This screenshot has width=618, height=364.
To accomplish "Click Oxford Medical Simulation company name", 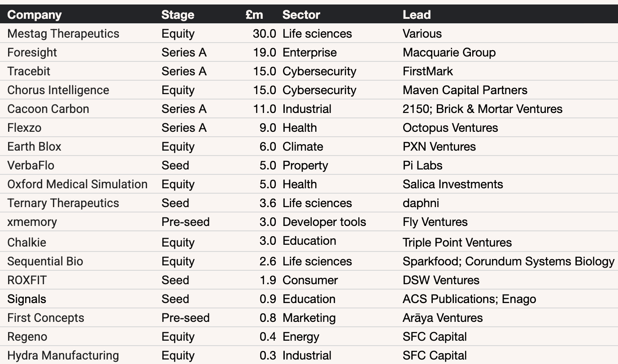I will (x=77, y=184).
